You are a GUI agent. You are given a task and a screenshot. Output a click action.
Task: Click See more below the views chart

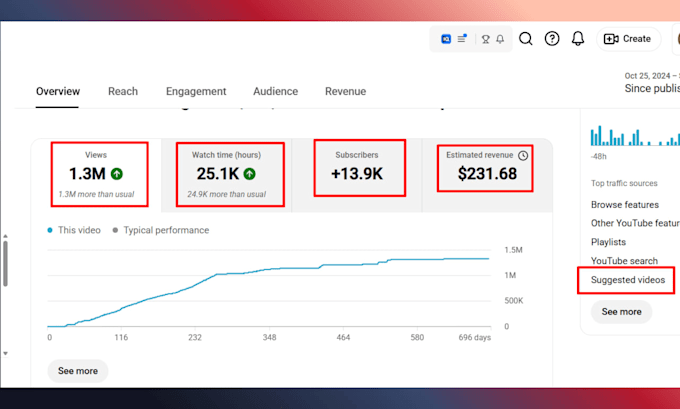coord(78,371)
